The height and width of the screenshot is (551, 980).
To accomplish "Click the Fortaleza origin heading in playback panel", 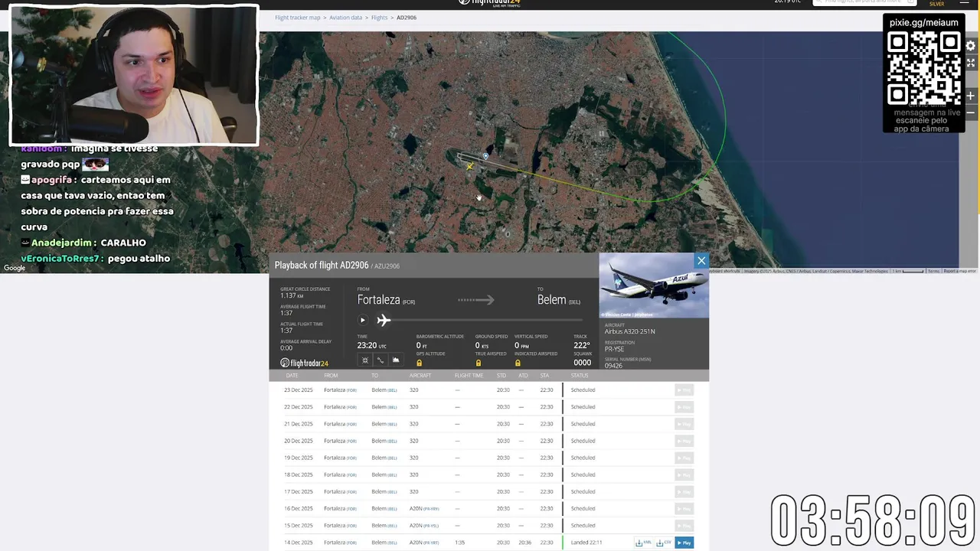I will (x=378, y=300).
